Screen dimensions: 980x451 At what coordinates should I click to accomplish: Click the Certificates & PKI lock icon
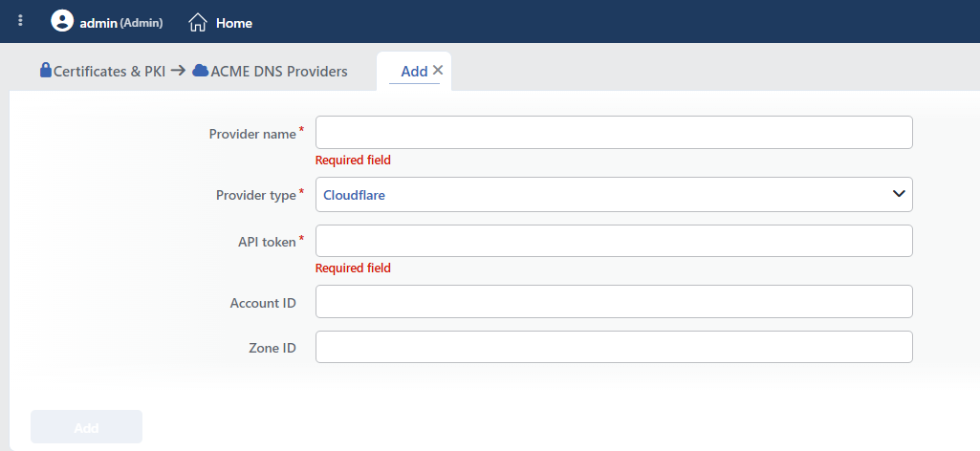point(46,70)
